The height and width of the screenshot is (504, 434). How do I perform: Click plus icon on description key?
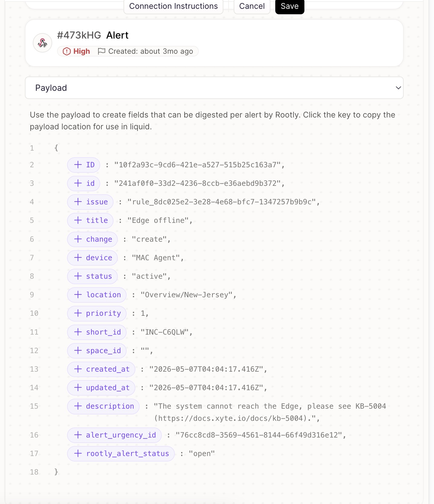point(78,406)
